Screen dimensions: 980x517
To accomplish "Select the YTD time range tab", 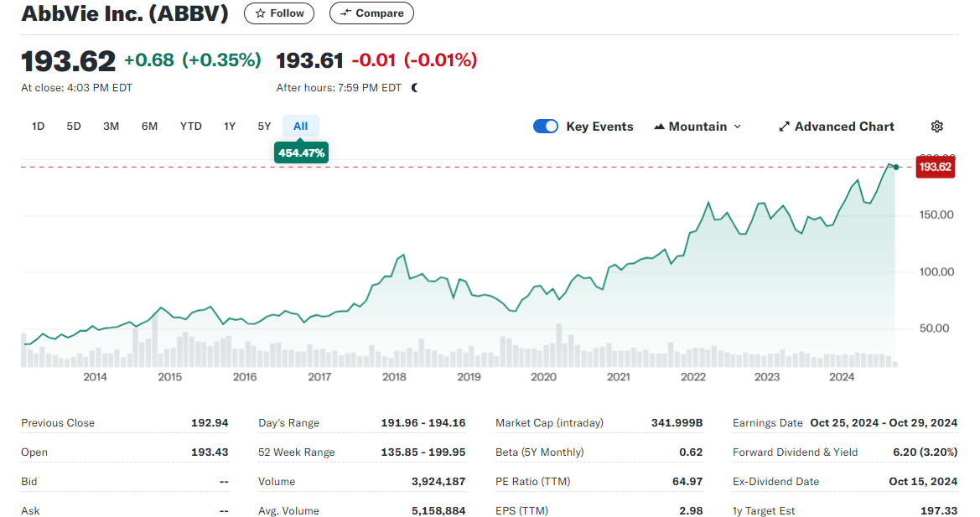I will [190, 127].
